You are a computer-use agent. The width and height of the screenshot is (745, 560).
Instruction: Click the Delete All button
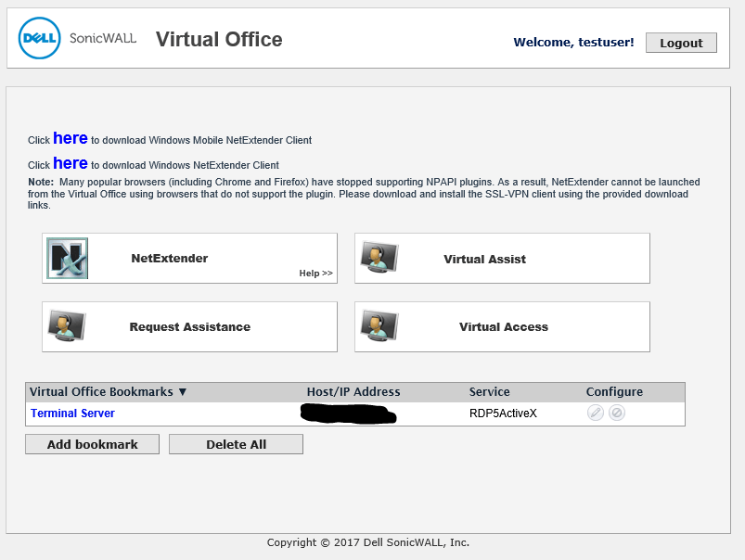(x=237, y=444)
